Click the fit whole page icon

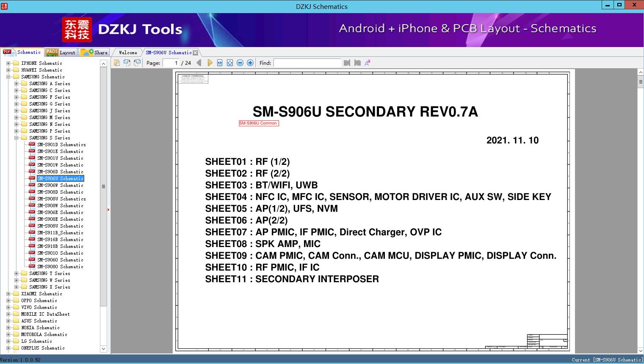230,63
